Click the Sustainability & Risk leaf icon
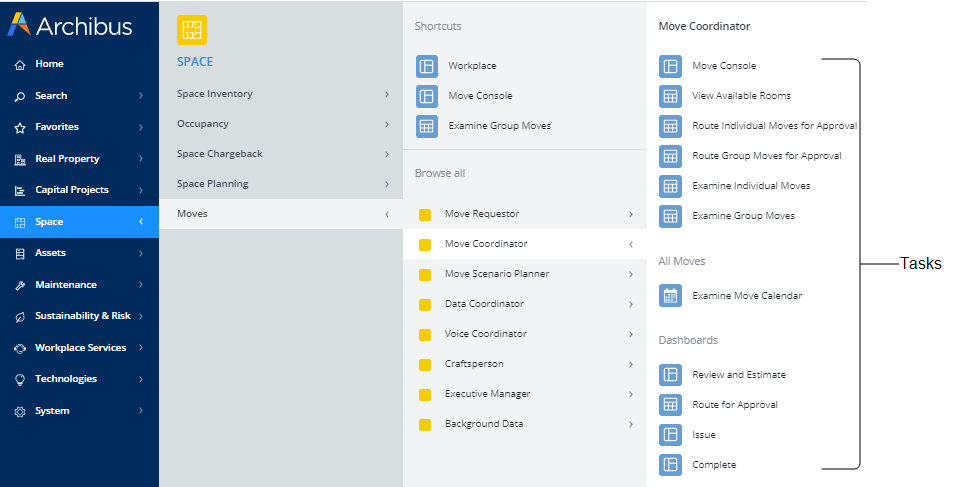Viewport: 962px width, 487px height. 20,317
